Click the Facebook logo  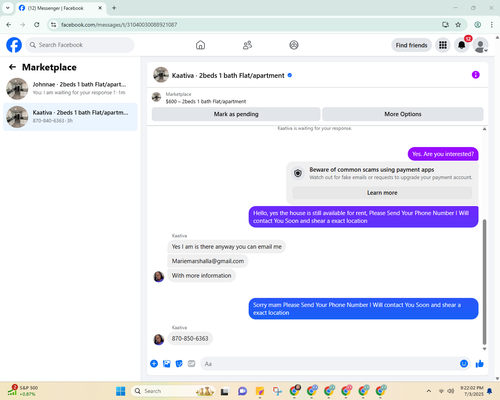(x=14, y=45)
